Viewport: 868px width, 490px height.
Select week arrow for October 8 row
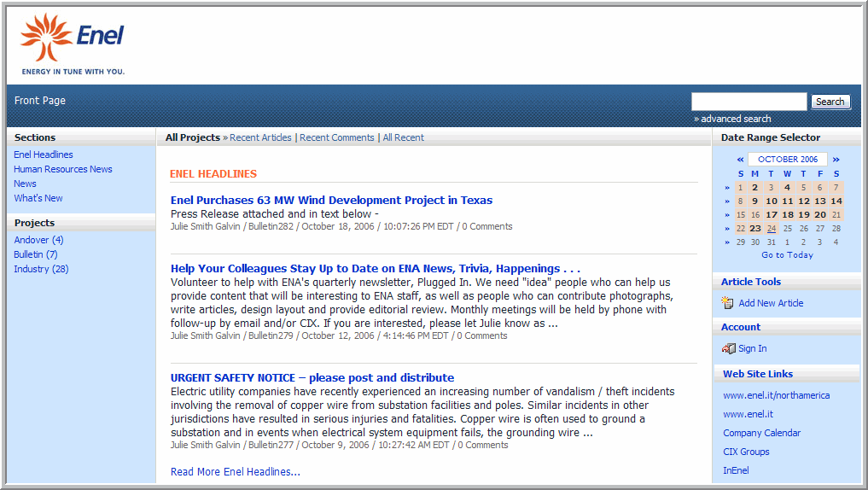click(x=727, y=201)
